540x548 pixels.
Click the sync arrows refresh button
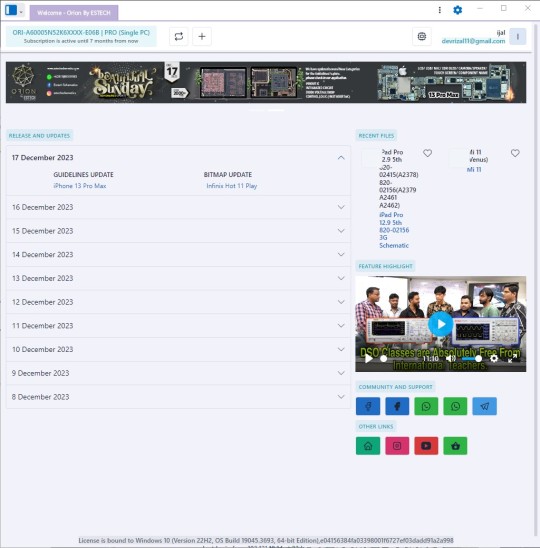[179, 36]
